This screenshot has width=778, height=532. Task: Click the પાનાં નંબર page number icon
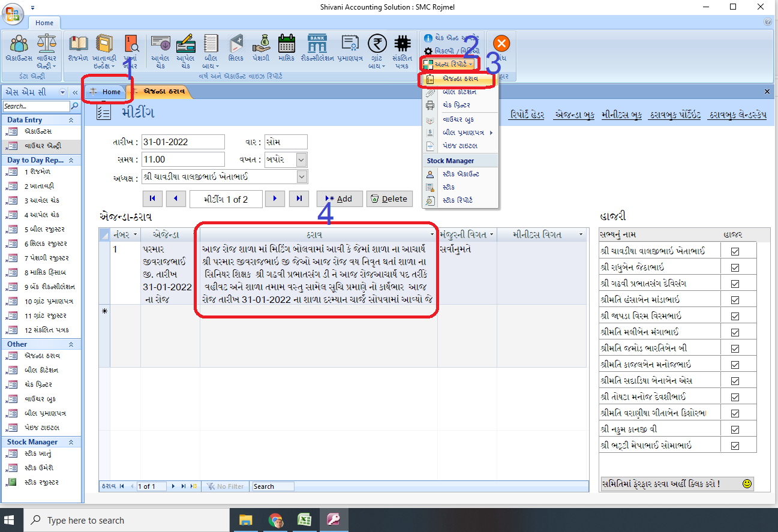pos(131,48)
